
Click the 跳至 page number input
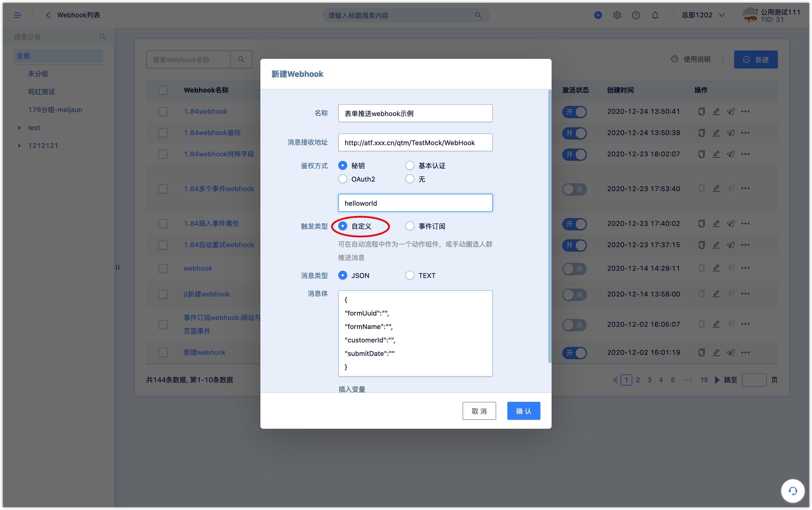(754, 380)
